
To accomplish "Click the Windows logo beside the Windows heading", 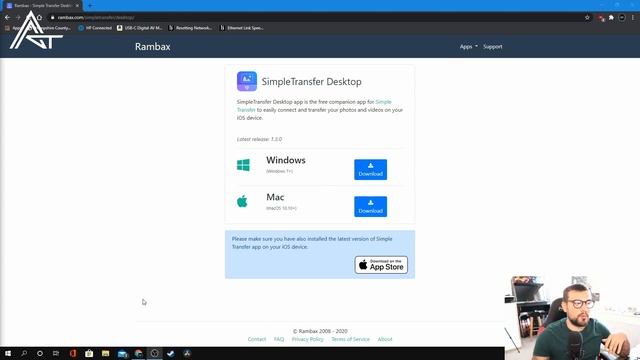I will 243,165.
